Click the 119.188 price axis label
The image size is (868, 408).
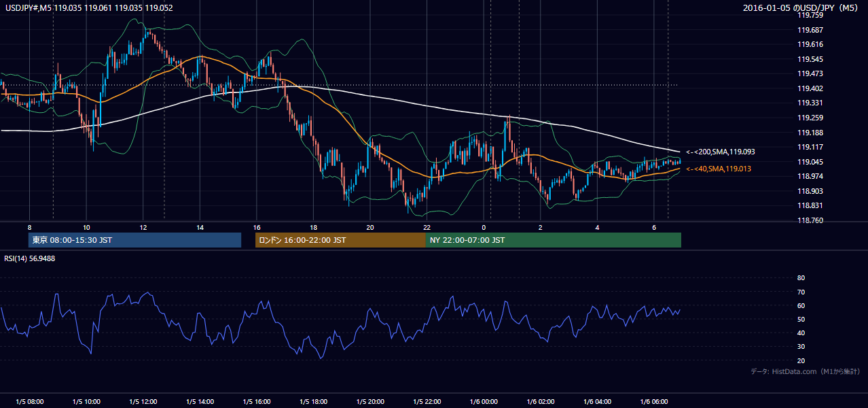[x=810, y=133]
